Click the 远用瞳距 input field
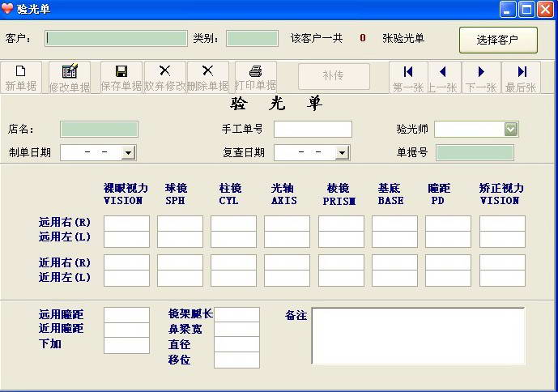This screenshot has width=558, height=392. pos(126,315)
